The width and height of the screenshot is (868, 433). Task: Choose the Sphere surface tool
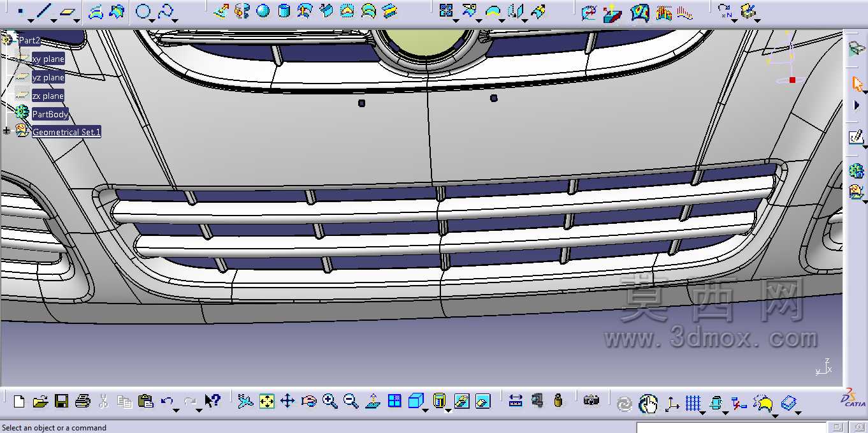click(263, 11)
